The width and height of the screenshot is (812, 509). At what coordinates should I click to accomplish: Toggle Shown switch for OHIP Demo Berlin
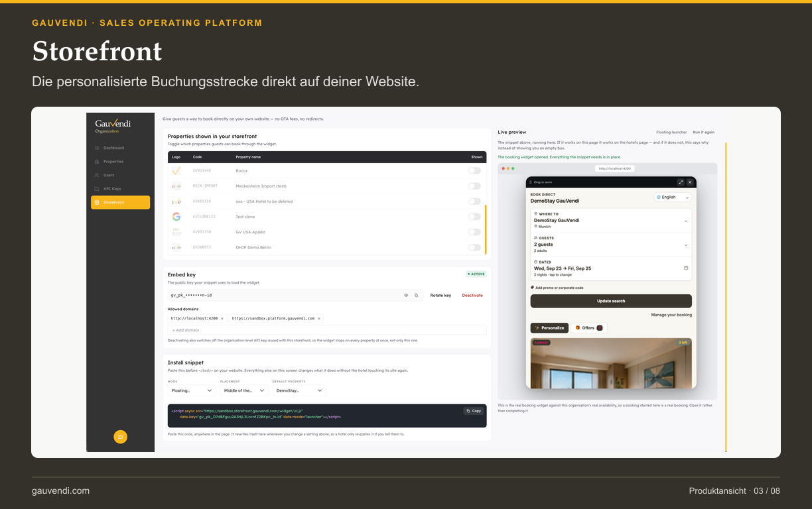point(474,247)
